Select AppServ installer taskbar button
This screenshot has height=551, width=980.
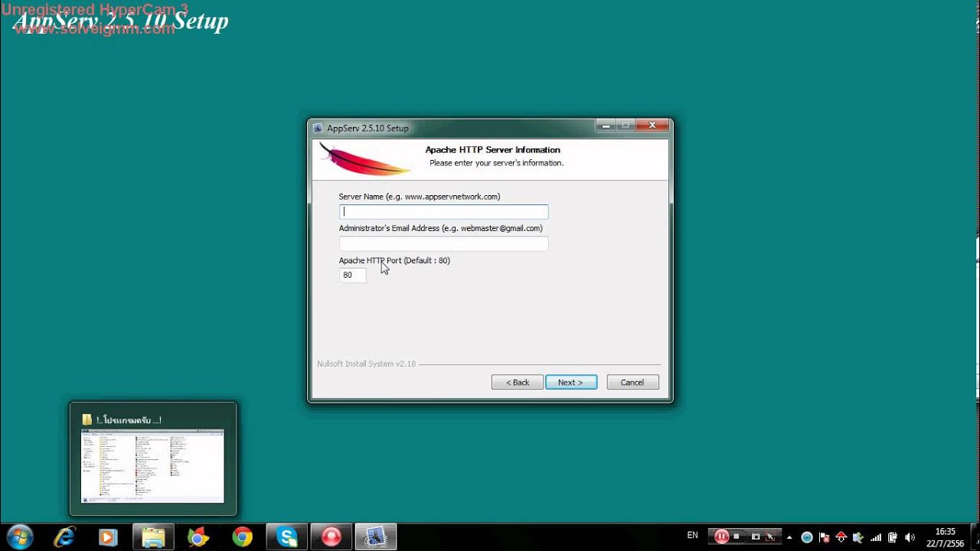click(x=376, y=537)
